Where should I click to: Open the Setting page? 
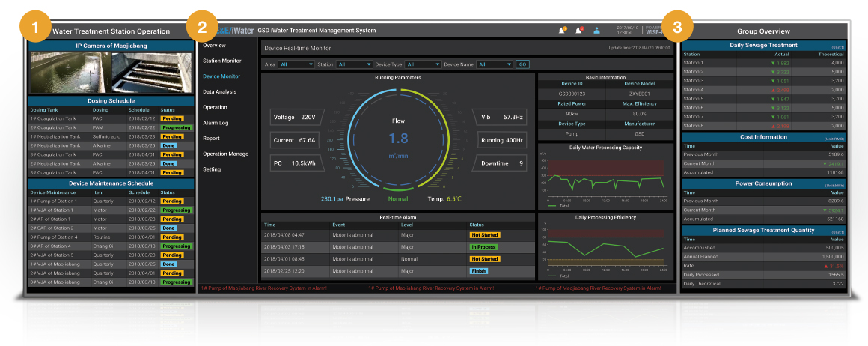coord(212,169)
